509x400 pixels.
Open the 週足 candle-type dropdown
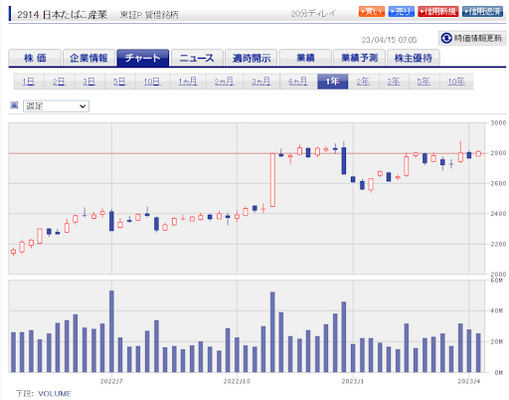click(x=56, y=106)
